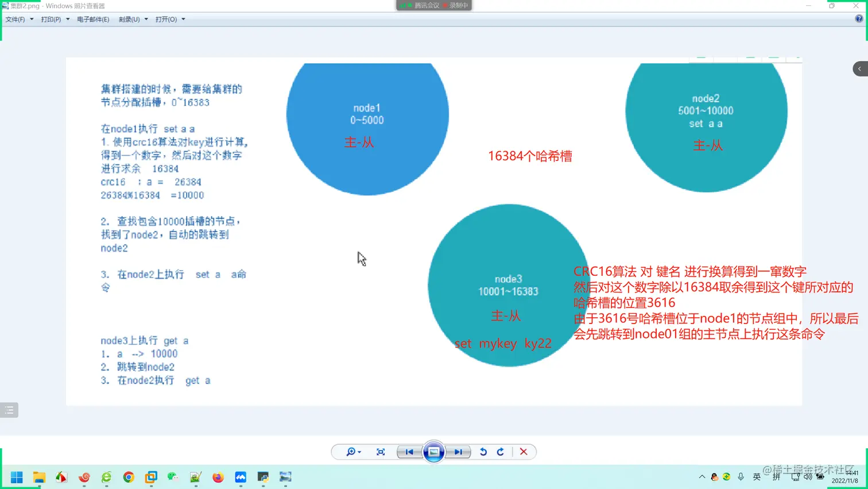868x489 pixels.
Task: Rotate the photo counterclockwise
Action: [x=483, y=452]
